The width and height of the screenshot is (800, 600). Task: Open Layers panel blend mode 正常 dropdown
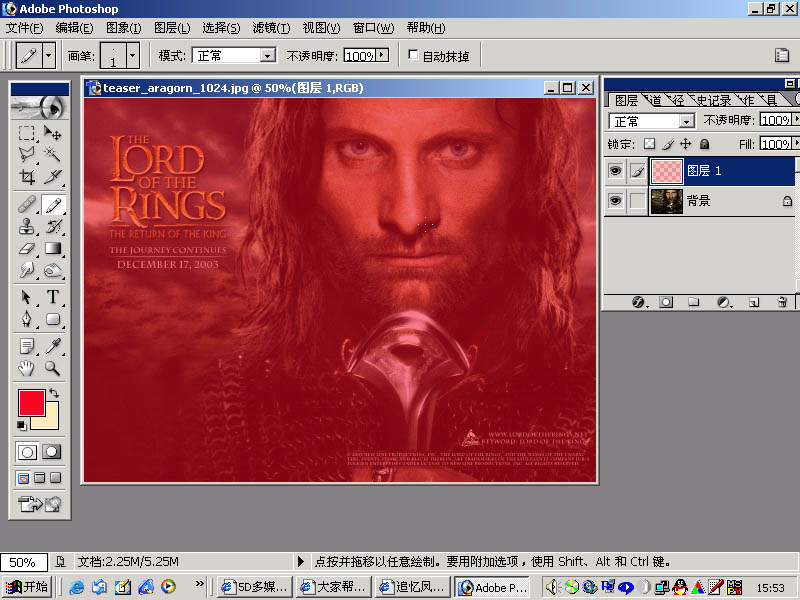(687, 121)
